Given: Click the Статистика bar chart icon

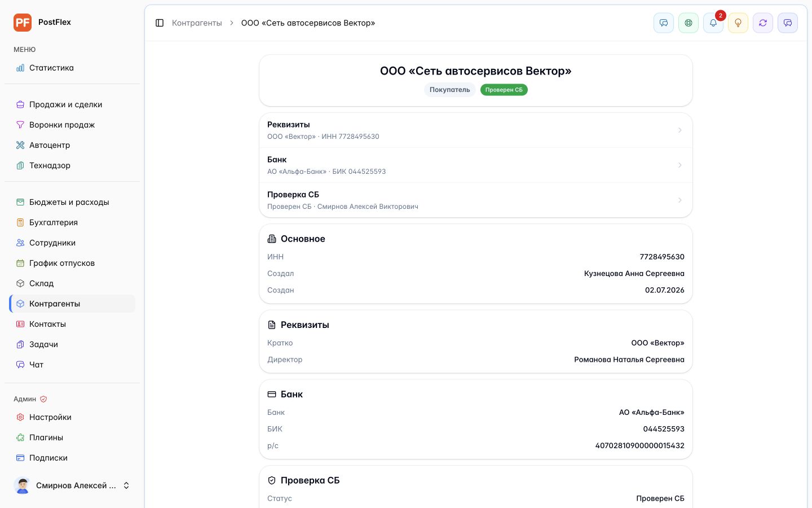Looking at the screenshot, I should coord(20,68).
